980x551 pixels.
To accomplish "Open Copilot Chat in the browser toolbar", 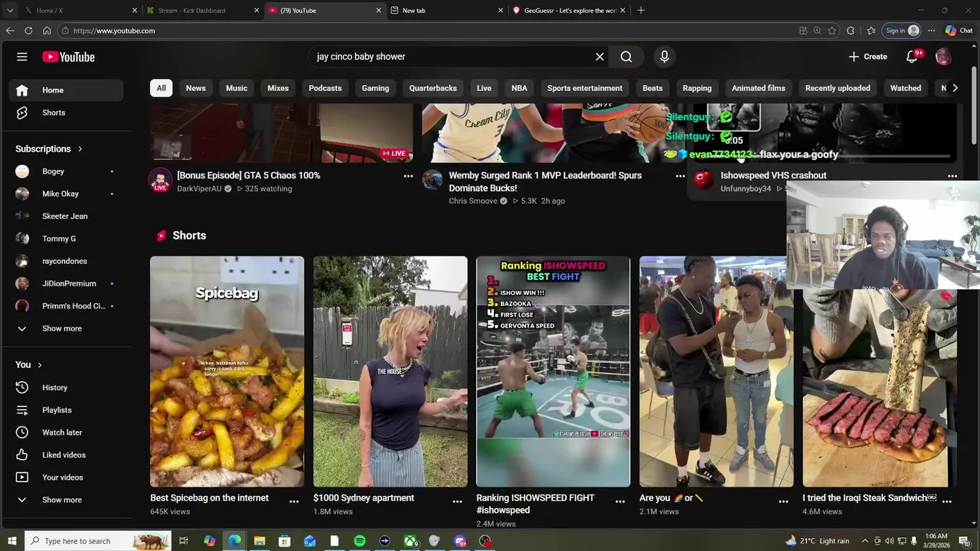I will (x=959, y=31).
